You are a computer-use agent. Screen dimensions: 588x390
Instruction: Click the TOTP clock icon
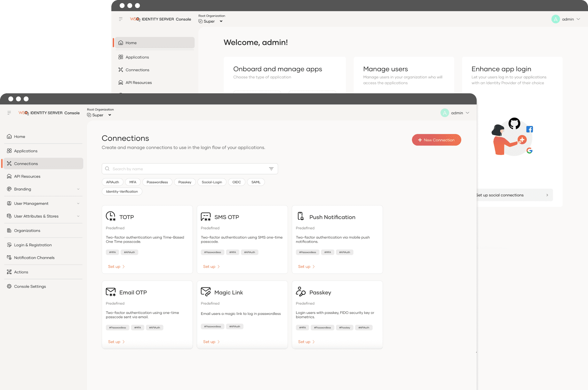(111, 217)
